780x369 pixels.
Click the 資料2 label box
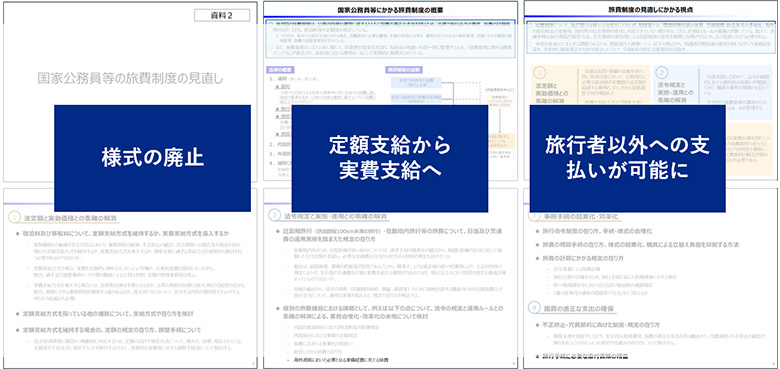(x=222, y=15)
